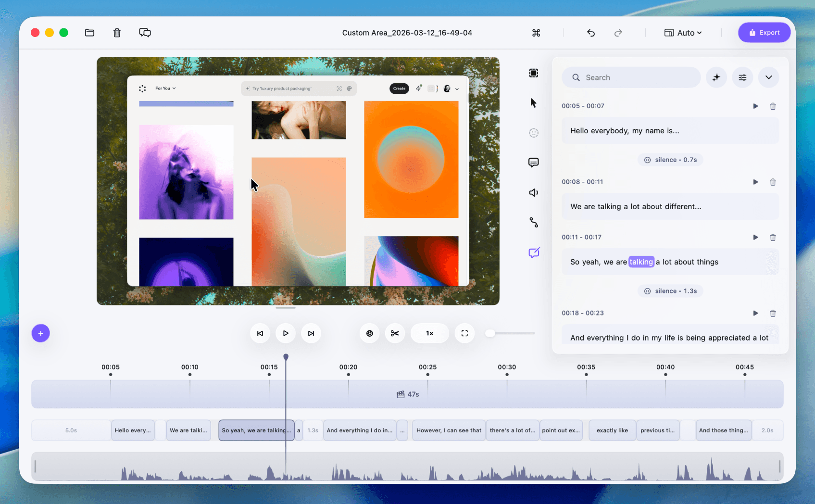Viewport: 815px width, 504px height.
Task: Open the audio settings panel
Action: point(534,192)
